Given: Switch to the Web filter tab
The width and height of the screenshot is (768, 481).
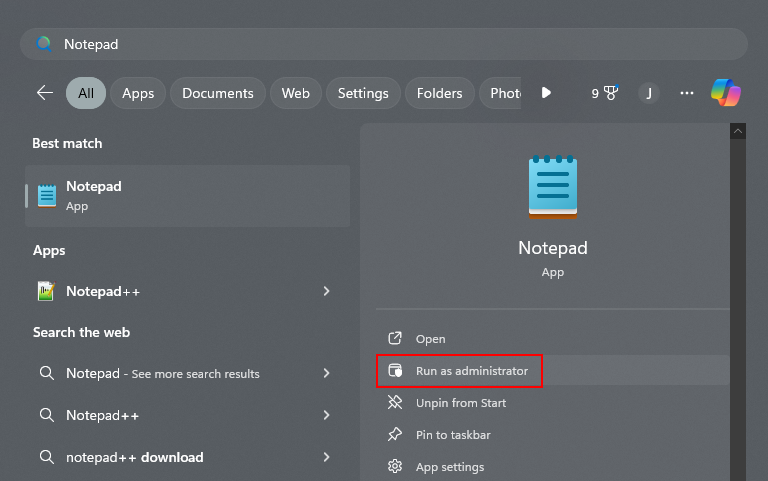Looking at the screenshot, I should point(295,93).
